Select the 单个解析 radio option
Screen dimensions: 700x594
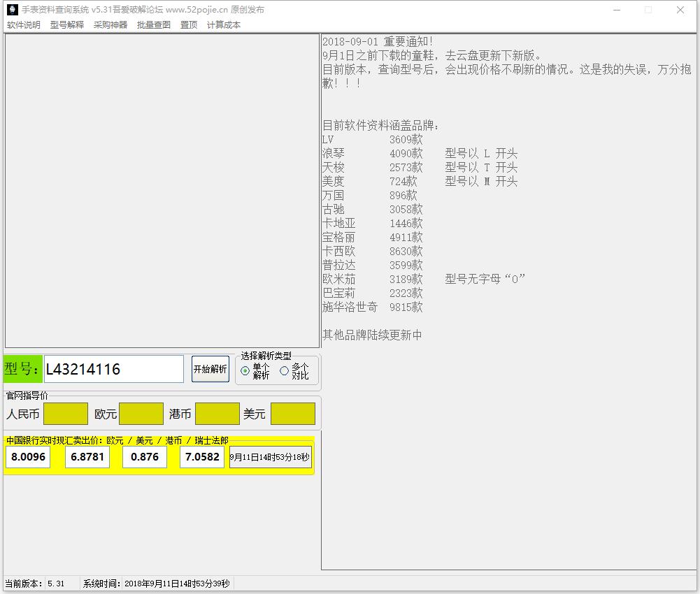[255, 371]
